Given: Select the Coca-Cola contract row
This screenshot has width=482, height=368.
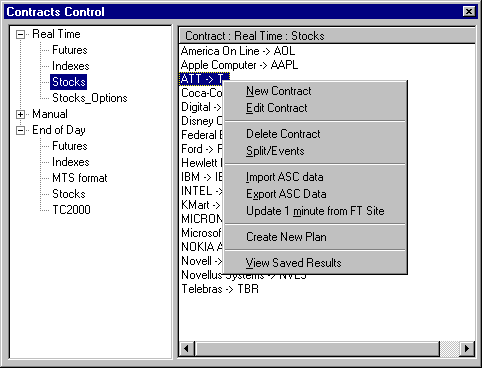Looking at the screenshot, I should point(201,93).
